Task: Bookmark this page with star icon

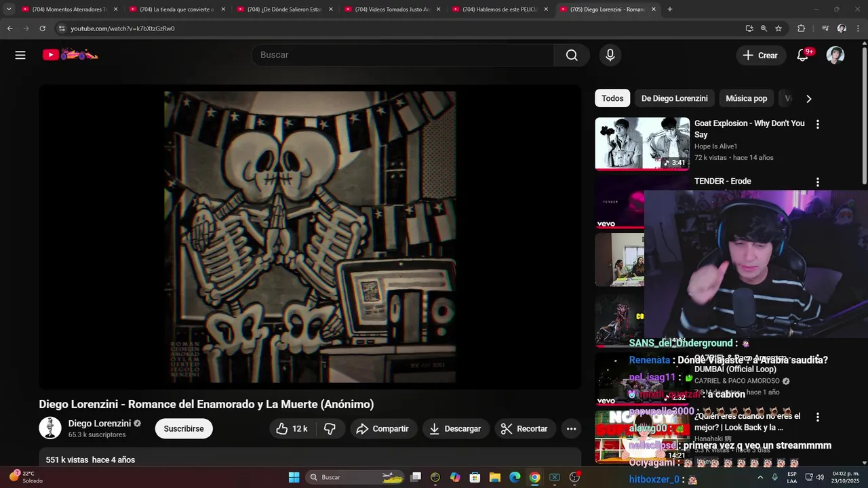Action: 778,28
